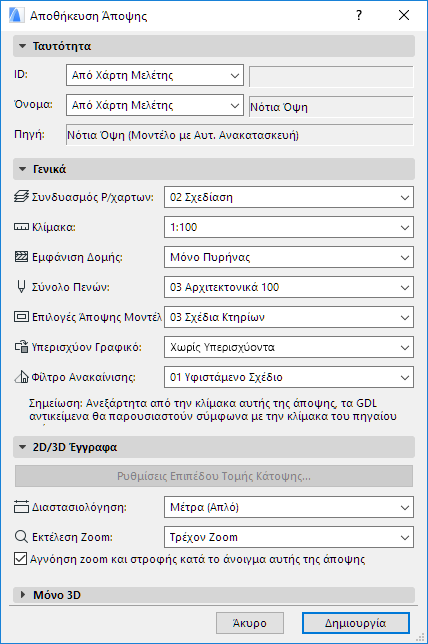Open Εκτέλεση Zoom dropdown (Τρέχον Zoom)
The height and width of the screenshot is (644, 428).
289,537
